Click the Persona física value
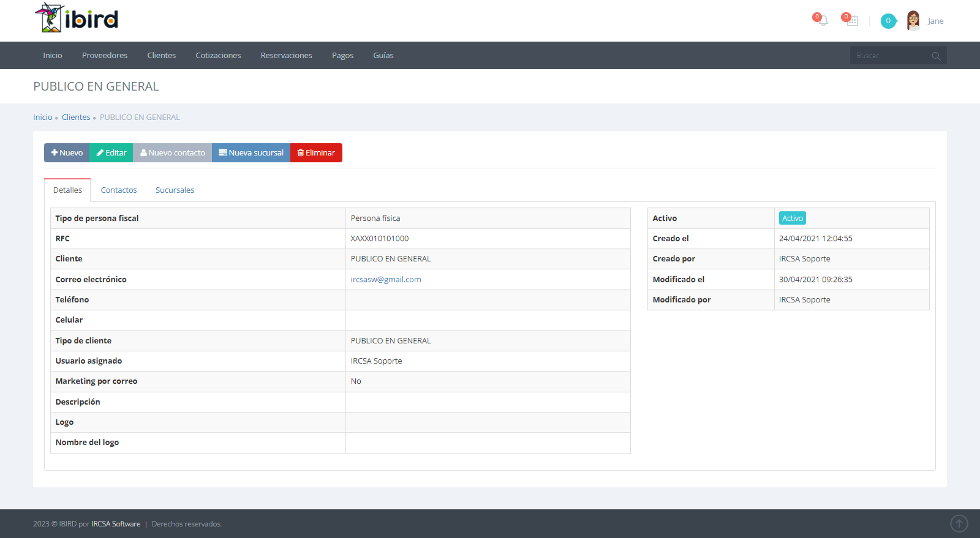 coord(375,218)
